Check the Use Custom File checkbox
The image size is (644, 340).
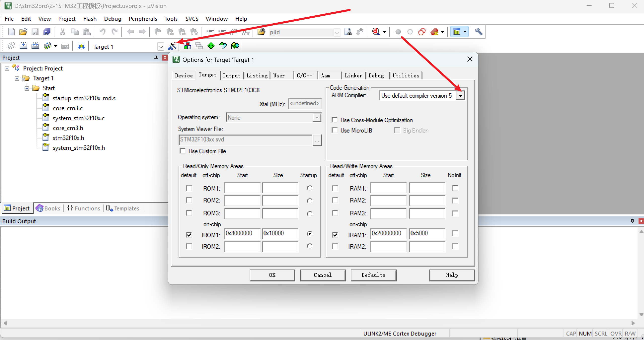(x=183, y=151)
